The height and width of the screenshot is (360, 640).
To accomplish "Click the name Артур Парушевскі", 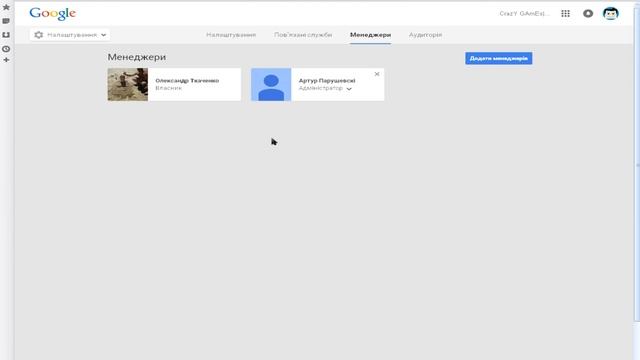I will [x=327, y=80].
